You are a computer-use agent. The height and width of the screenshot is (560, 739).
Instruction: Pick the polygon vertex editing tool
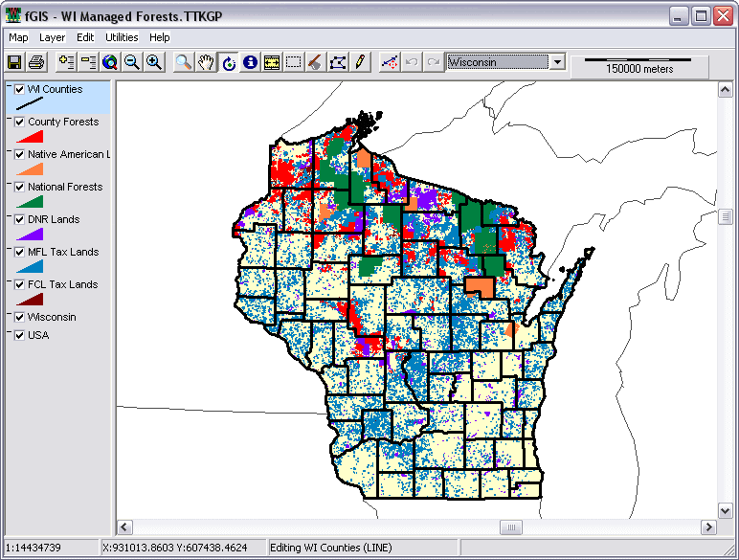(x=338, y=62)
